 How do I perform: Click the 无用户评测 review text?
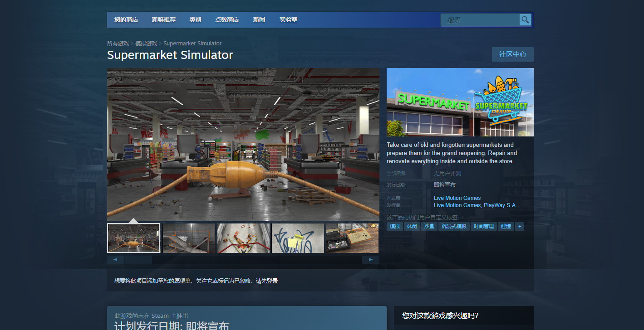tap(447, 174)
